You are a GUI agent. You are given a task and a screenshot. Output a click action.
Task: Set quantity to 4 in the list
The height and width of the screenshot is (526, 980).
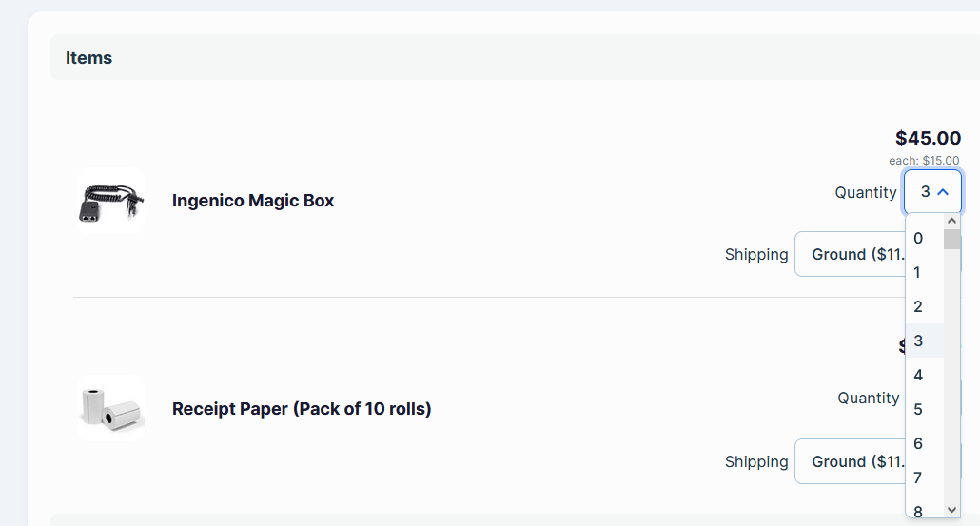pyautogui.click(x=923, y=375)
